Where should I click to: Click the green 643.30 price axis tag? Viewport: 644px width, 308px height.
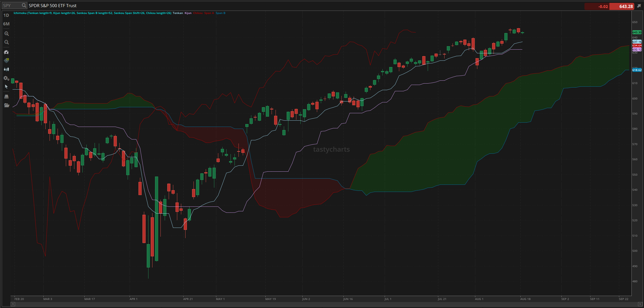click(x=637, y=32)
